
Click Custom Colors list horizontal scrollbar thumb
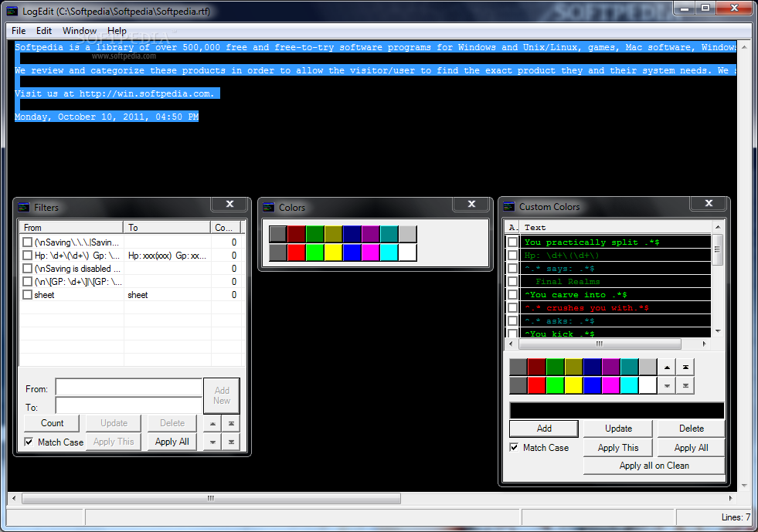coord(600,344)
